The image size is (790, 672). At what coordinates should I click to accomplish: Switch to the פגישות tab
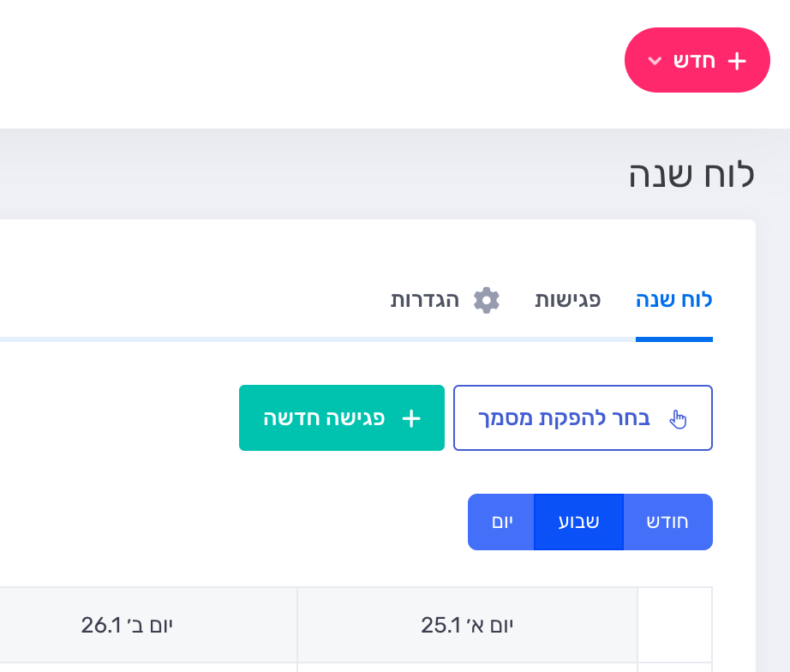(568, 301)
